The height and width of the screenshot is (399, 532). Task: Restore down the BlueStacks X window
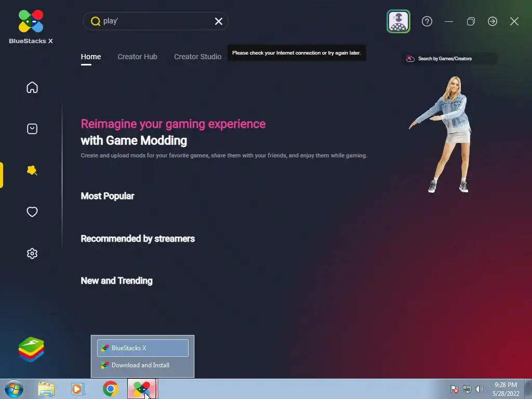[x=471, y=21]
